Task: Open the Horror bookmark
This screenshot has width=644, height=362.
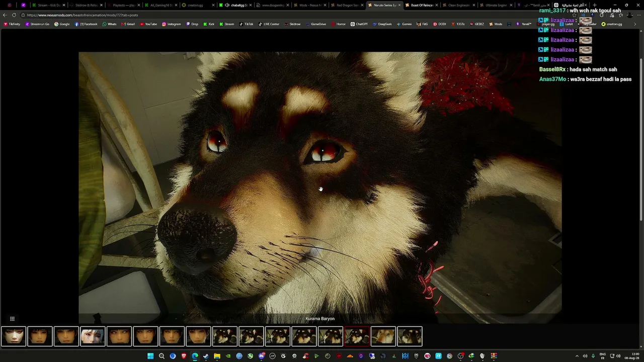Action: tap(338, 24)
